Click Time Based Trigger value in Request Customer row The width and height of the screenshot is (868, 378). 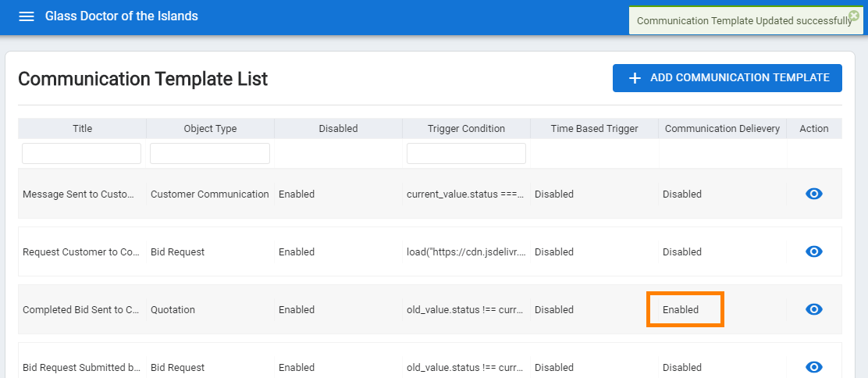coord(554,251)
